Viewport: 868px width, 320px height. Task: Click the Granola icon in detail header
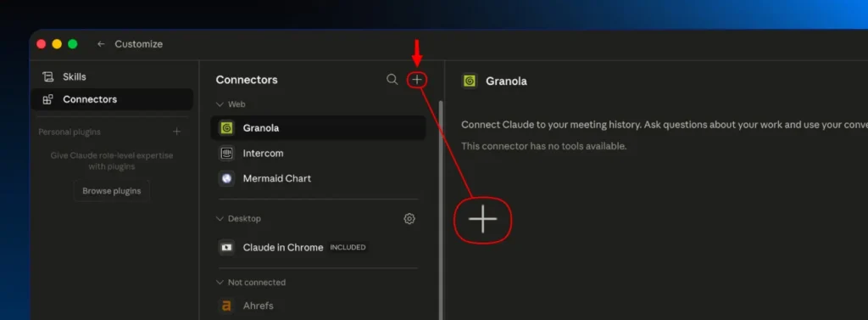[470, 81]
